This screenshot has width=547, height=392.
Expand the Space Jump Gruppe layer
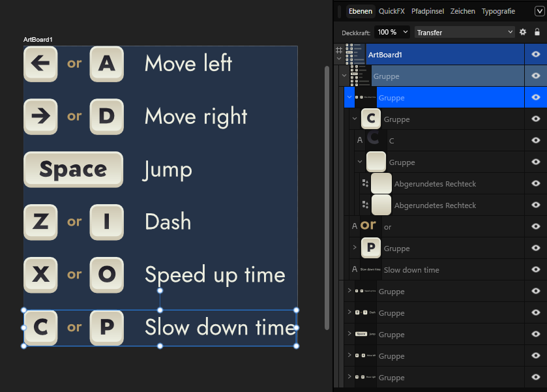[x=349, y=333]
